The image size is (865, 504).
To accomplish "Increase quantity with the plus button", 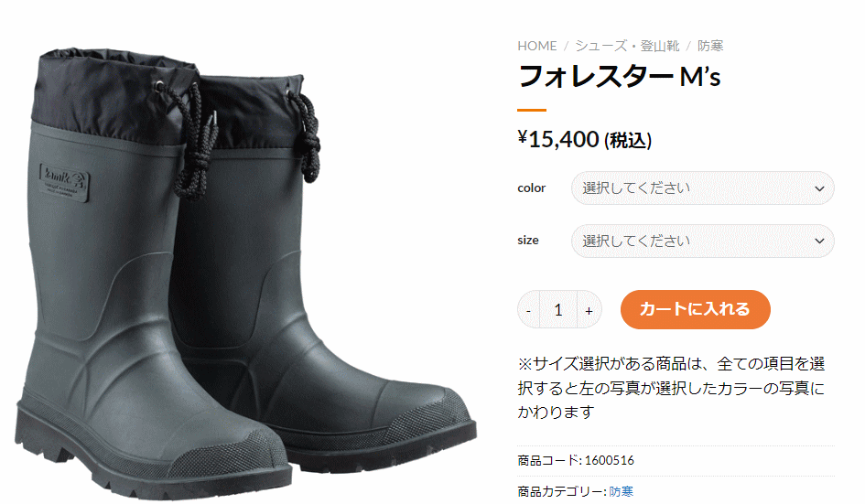I will point(589,310).
